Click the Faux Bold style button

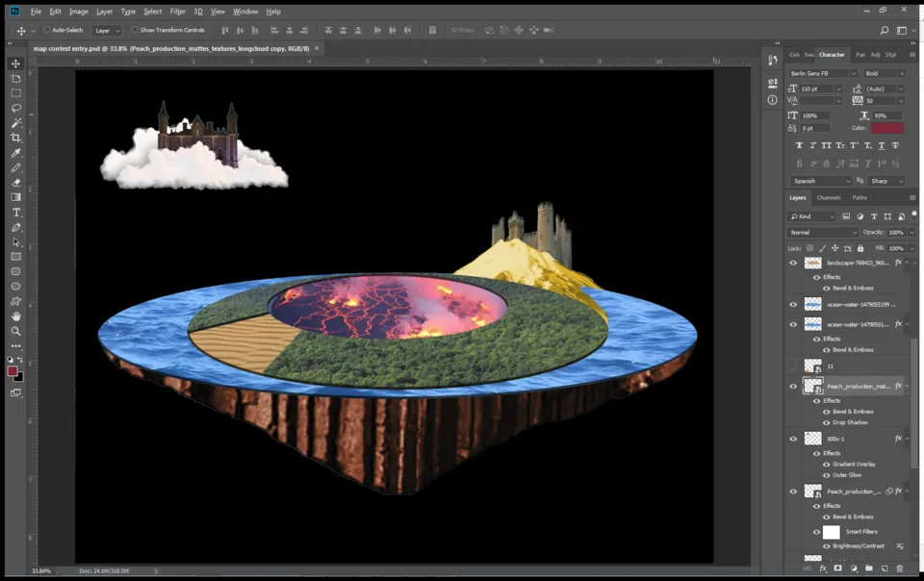coord(799,145)
